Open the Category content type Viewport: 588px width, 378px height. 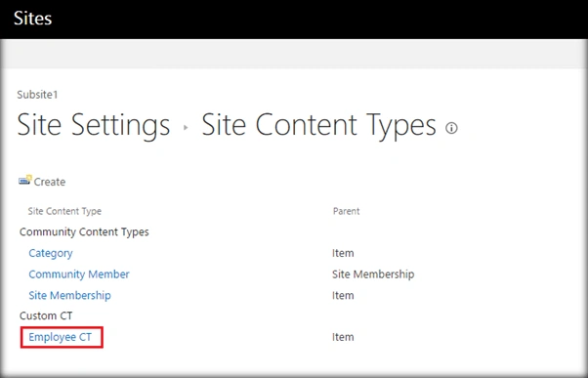[51, 253]
